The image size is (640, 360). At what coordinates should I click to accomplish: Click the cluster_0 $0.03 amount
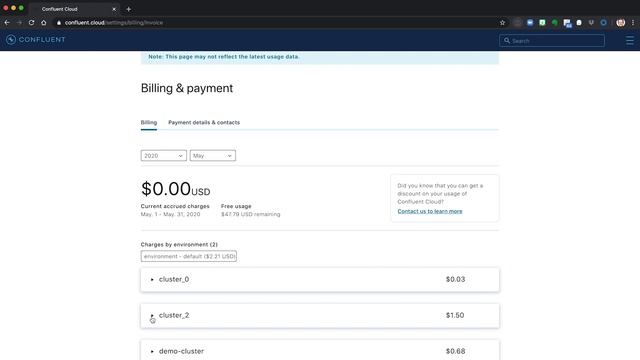pos(455,279)
